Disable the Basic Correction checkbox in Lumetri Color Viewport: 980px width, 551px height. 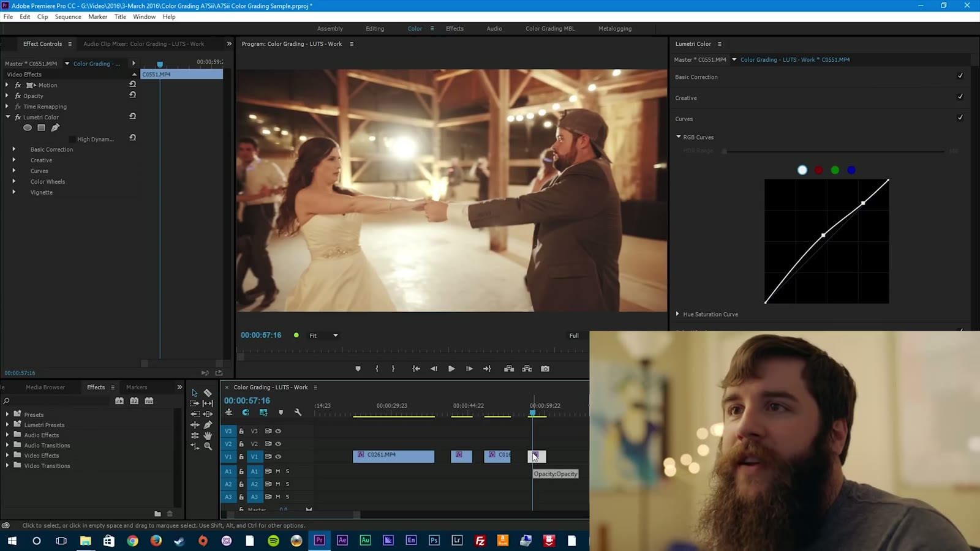tap(960, 76)
